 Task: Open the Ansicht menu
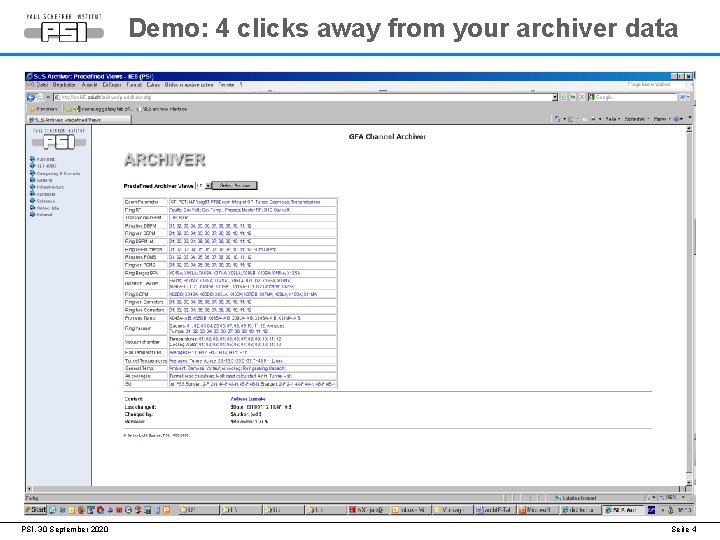pos(89,85)
